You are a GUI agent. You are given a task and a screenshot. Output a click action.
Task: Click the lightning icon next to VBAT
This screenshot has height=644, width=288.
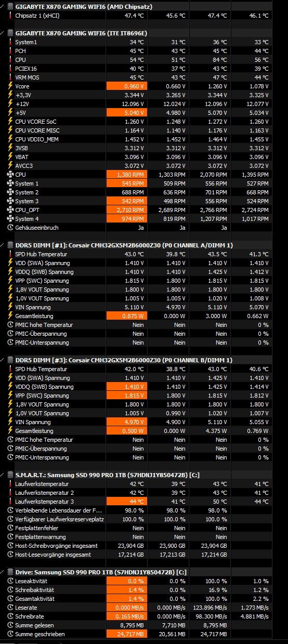[x=10, y=157]
